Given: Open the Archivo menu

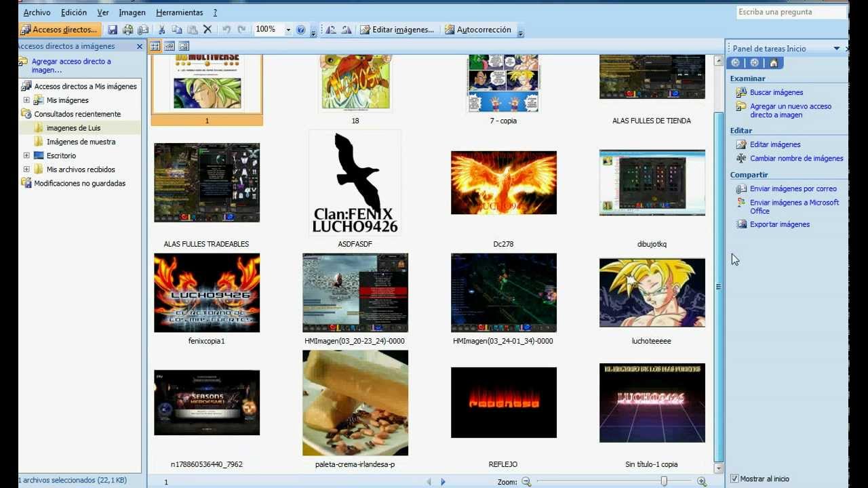Looking at the screenshot, I should [x=37, y=12].
